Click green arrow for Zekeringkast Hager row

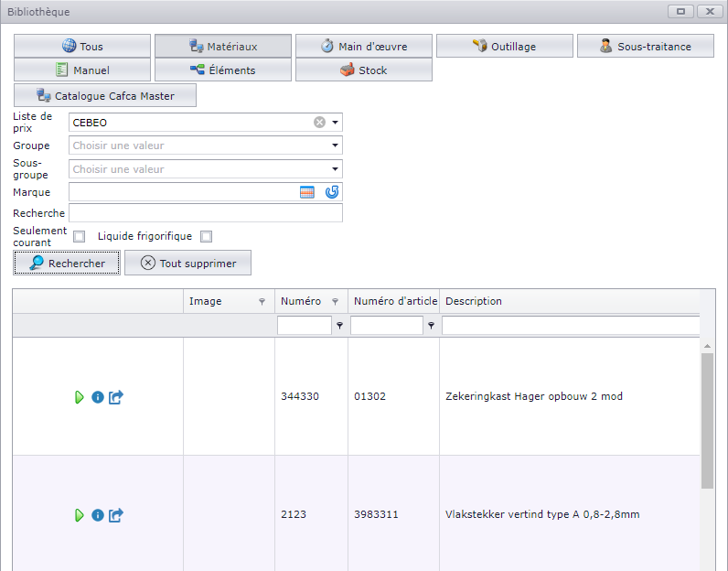click(80, 397)
